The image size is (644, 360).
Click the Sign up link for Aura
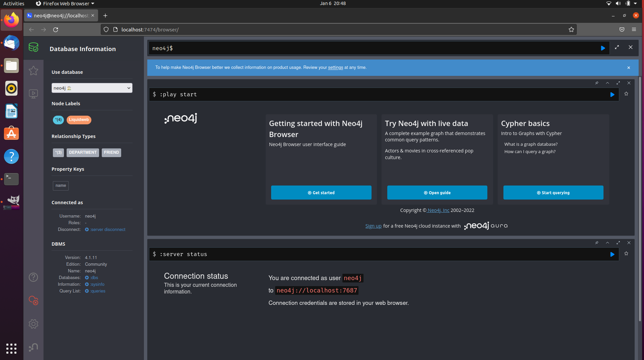pos(373,226)
